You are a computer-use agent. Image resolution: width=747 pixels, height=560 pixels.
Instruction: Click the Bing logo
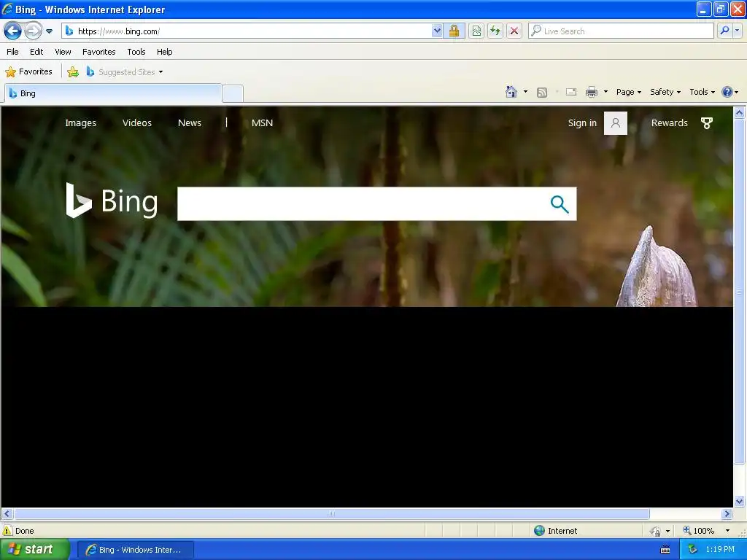point(112,201)
